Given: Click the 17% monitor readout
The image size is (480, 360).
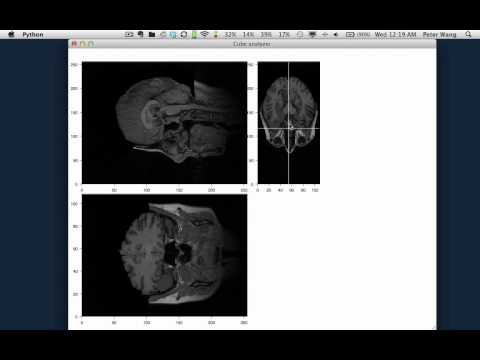Looking at the screenshot, I should point(284,35).
